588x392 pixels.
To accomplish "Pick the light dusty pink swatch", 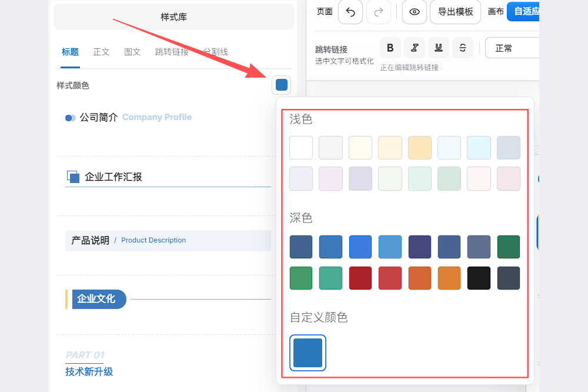I will [x=509, y=179].
